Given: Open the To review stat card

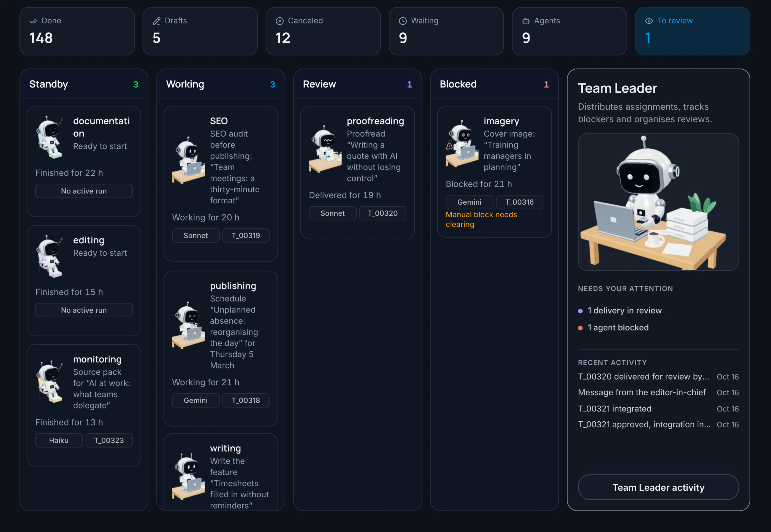Looking at the screenshot, I should pos(693,31).
